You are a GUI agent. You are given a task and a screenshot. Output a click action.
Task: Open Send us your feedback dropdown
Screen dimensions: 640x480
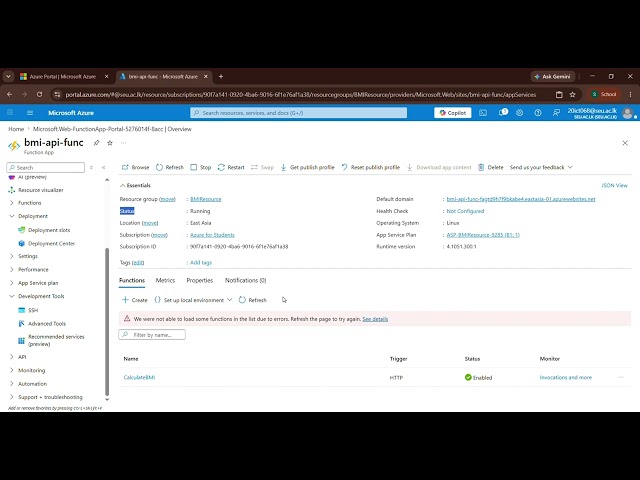(541, 167)
